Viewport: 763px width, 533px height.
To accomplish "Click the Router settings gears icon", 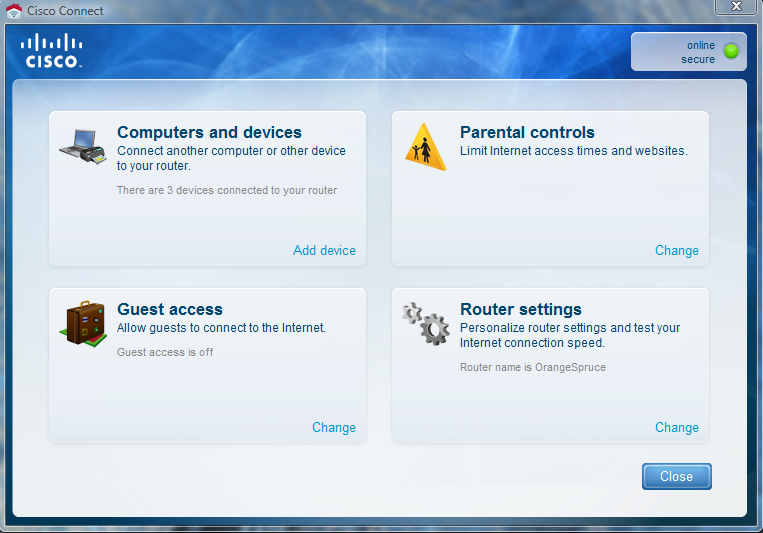I will coord(426,324).
